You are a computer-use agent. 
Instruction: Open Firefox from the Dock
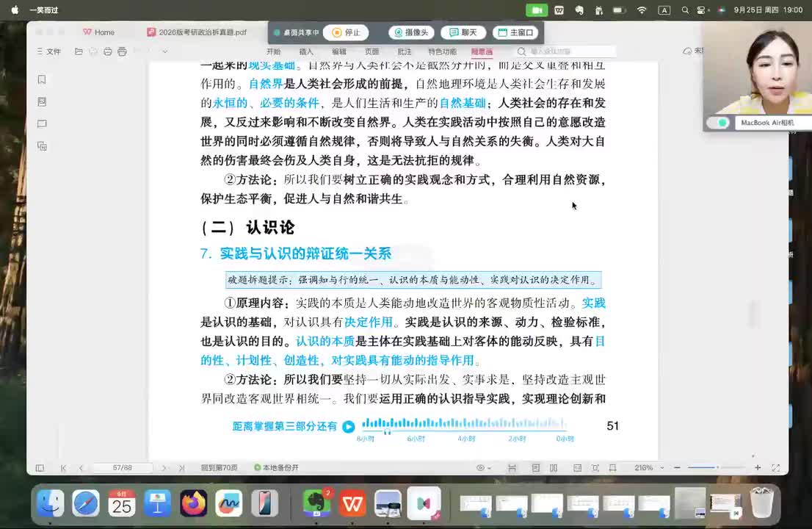(194, 503)
